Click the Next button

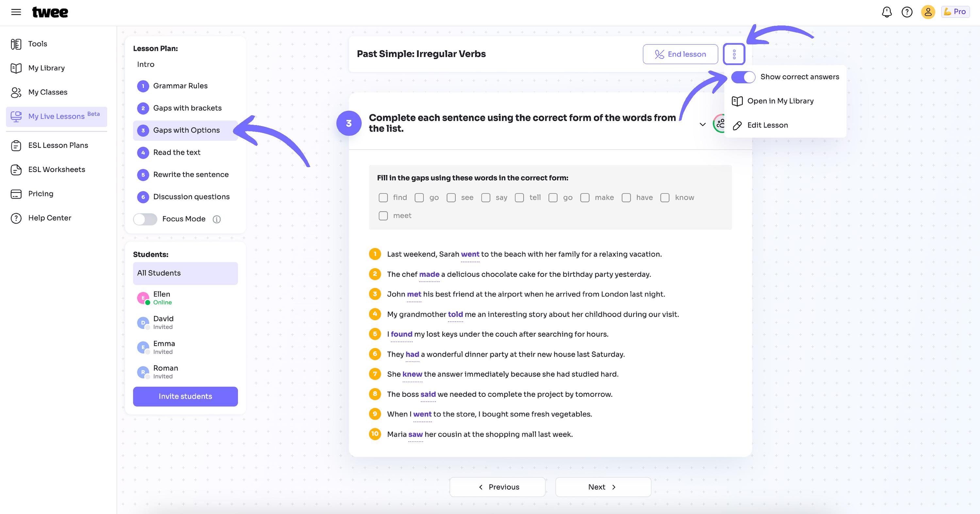tap(603, 487)
